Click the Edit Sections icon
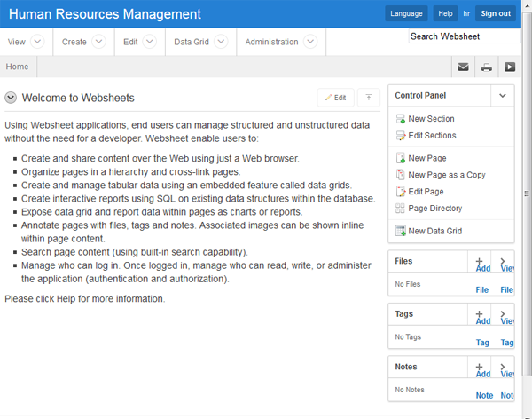 (402, 136)
